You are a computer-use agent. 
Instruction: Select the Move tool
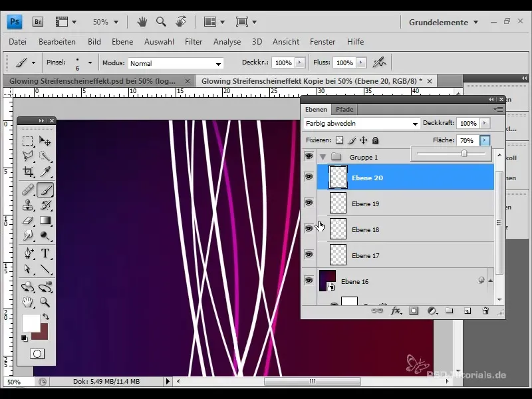tap(45, 140)
